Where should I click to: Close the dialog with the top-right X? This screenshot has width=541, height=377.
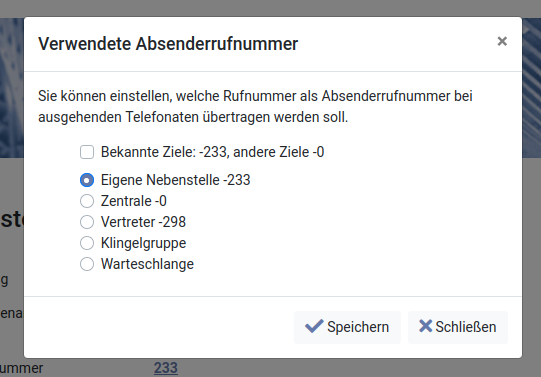click(x=502, y=41)
